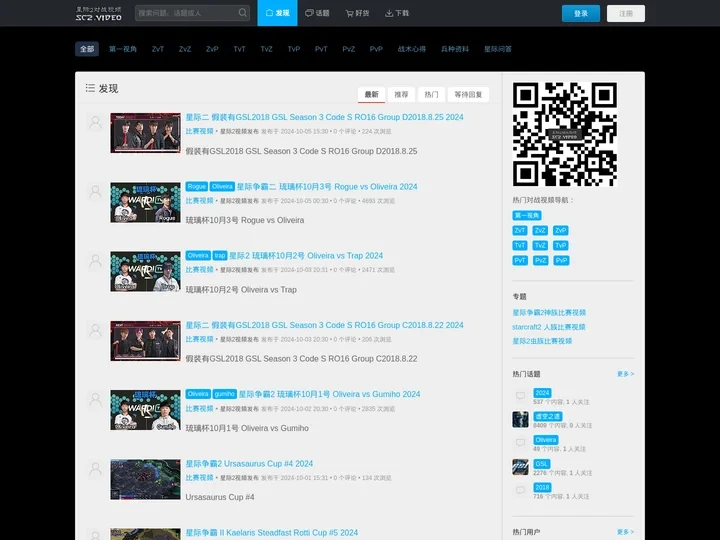720x540 pixels.
Task: Click the trap tag on Oliveira vs Trap post
Action: (x=220, y=256)
